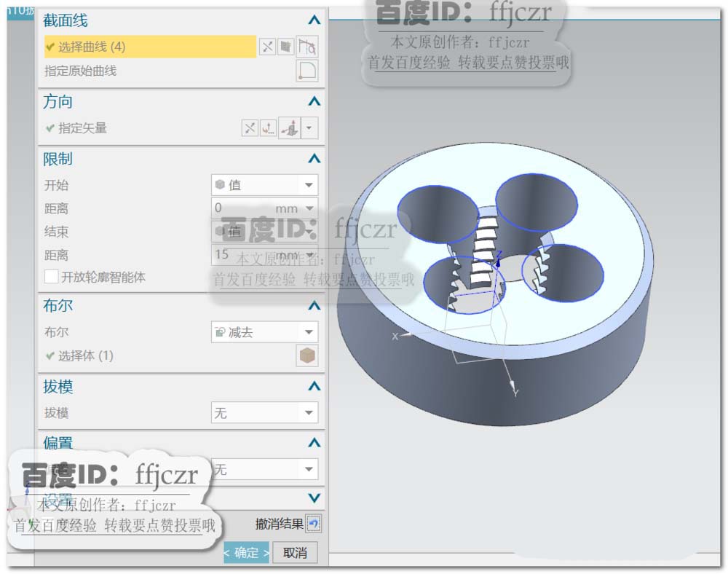728x574 pixels.
Task: Collapse the 拔模 section
Action: tap(314, 386)
